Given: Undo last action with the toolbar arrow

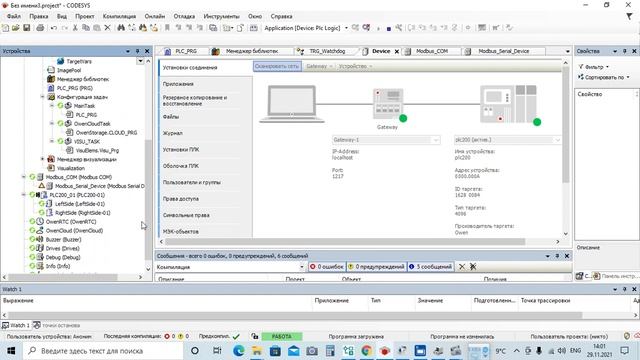Looking at the screenshot, I should (x=54, y=28).
